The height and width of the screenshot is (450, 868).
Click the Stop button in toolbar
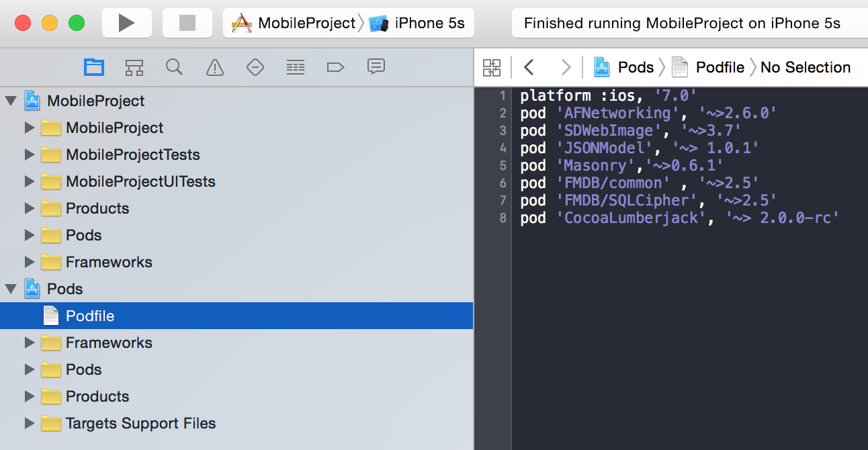click(x=187, y=24)
